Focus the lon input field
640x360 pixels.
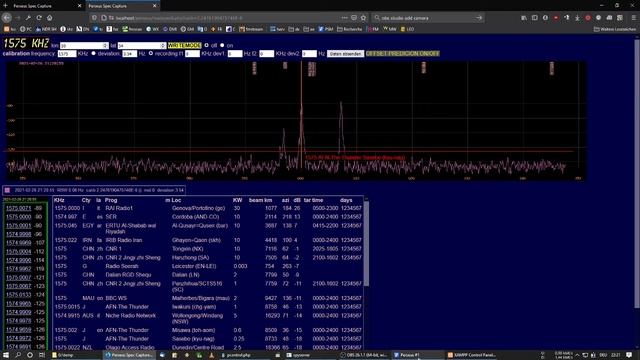[84, 46]
